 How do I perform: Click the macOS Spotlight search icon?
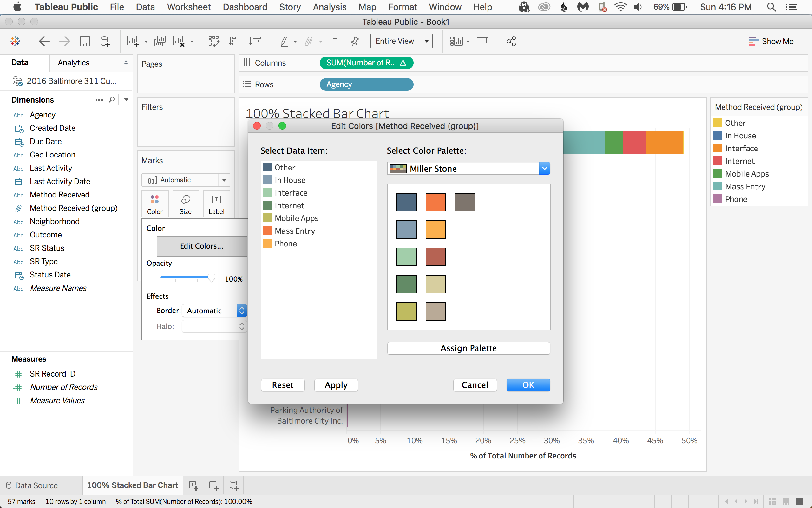click(771, 7)
